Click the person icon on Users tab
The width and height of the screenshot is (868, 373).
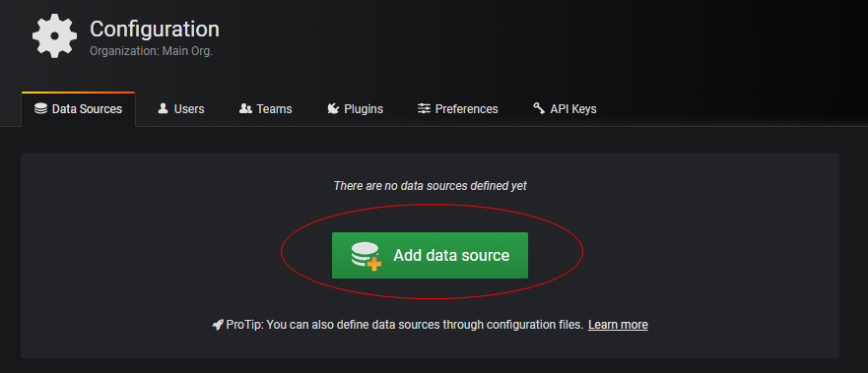163,108
